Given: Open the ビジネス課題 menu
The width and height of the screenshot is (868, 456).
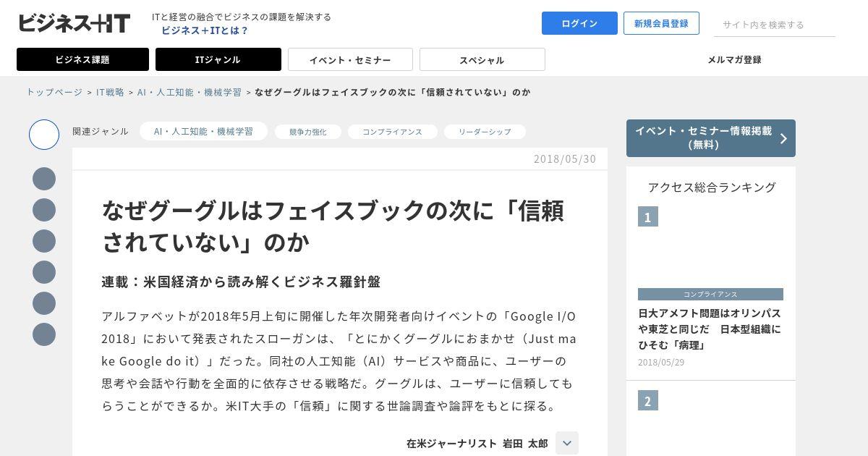Looking at the screenshot, I should pyautogui.click(x=82, y=59).
